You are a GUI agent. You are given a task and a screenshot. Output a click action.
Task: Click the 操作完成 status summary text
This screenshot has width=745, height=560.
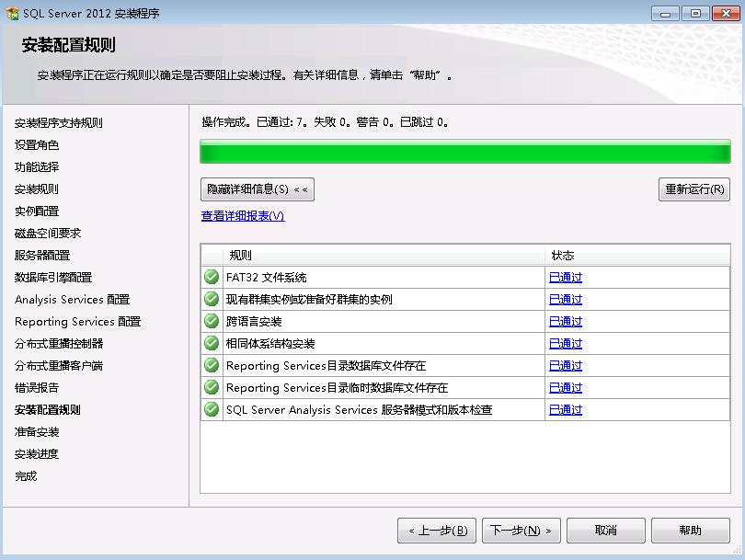pos(325,122)
